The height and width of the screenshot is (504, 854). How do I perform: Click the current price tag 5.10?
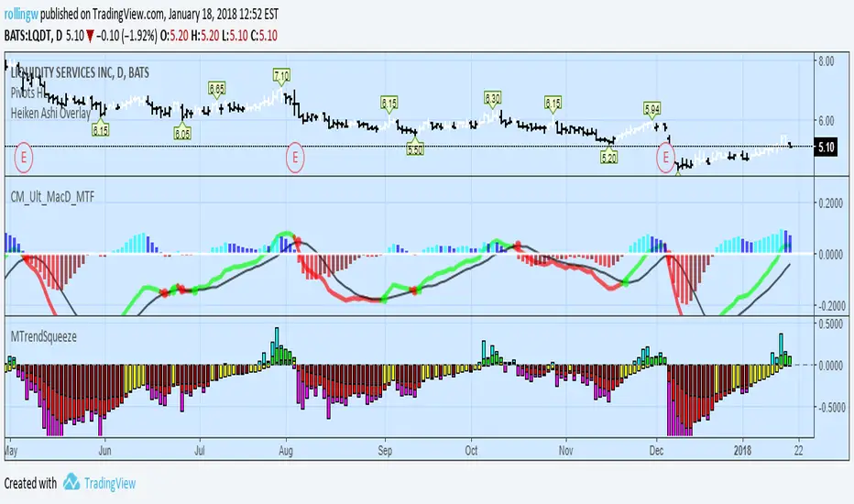[x=826, y=148]
